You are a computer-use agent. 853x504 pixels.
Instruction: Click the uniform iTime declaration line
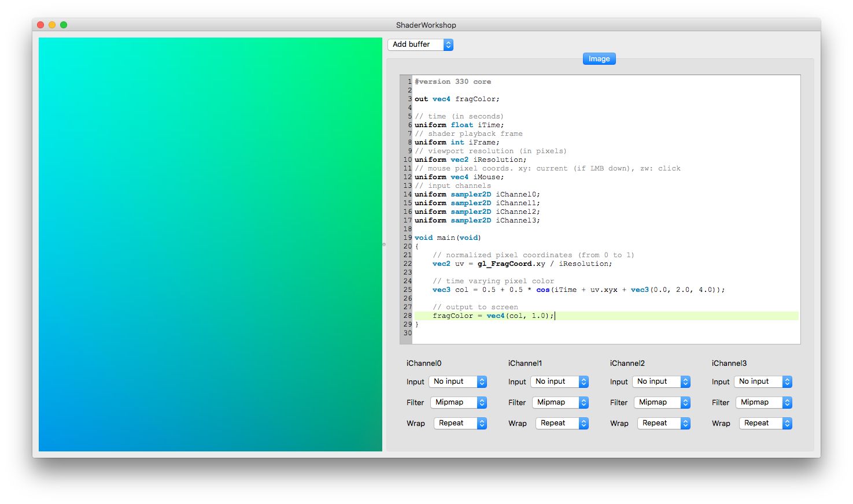coord(457,125)
